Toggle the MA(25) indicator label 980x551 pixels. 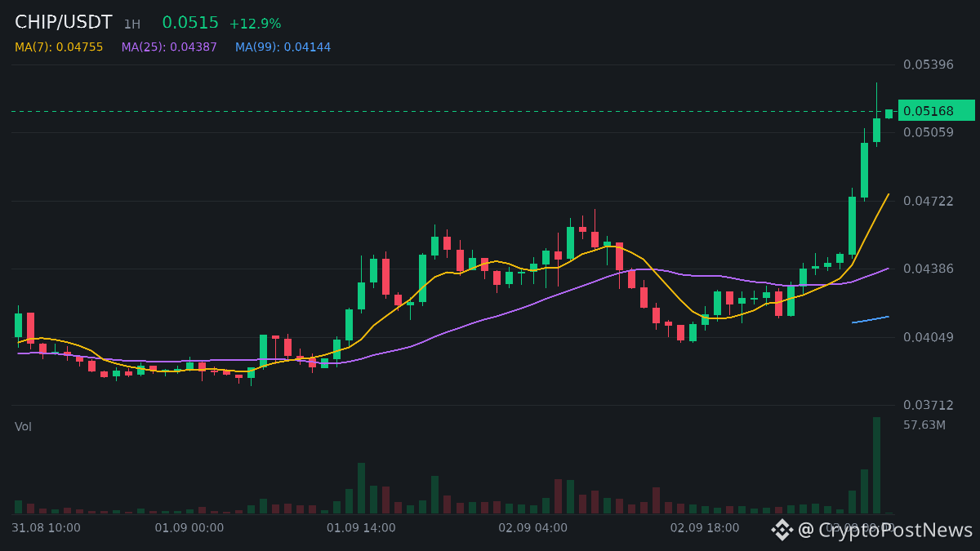tap(169, 47)
